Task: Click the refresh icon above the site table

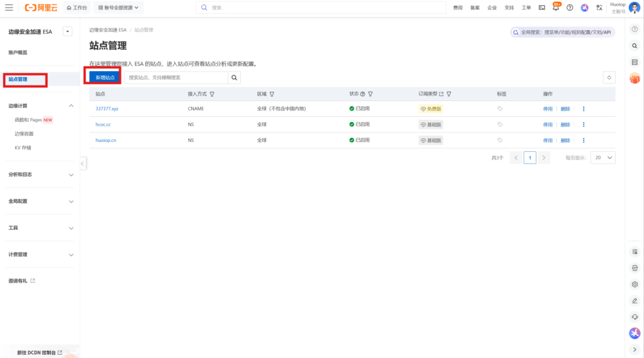Action: (x=609, y=77)
